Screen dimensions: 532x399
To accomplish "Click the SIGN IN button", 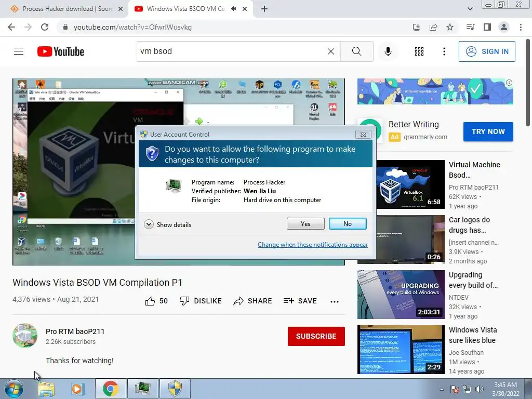I will 487,51.
